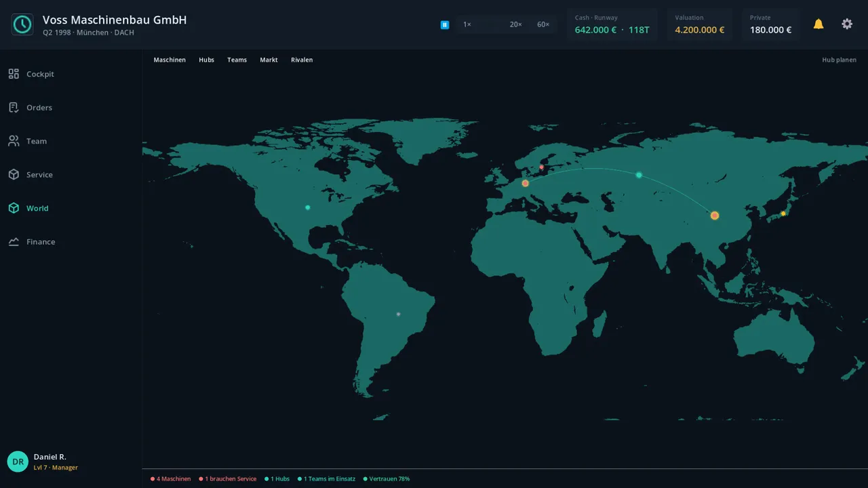Open the Team people icon
This screenshot has height=488, width=868.
tap(14, 141)
